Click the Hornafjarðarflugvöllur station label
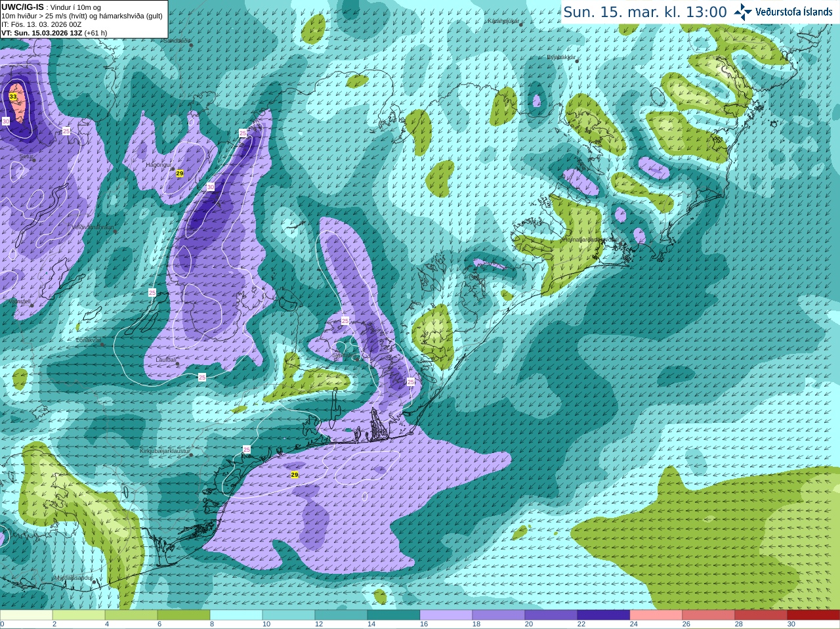This screenshot has height=629, width=840. (x=590, y=240)
